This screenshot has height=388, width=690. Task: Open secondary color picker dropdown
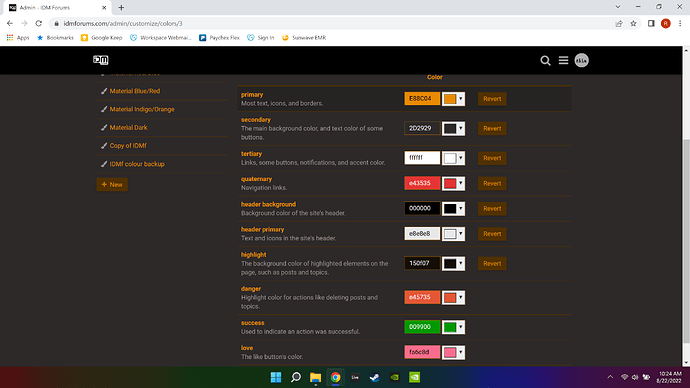[x=453, y=128]
